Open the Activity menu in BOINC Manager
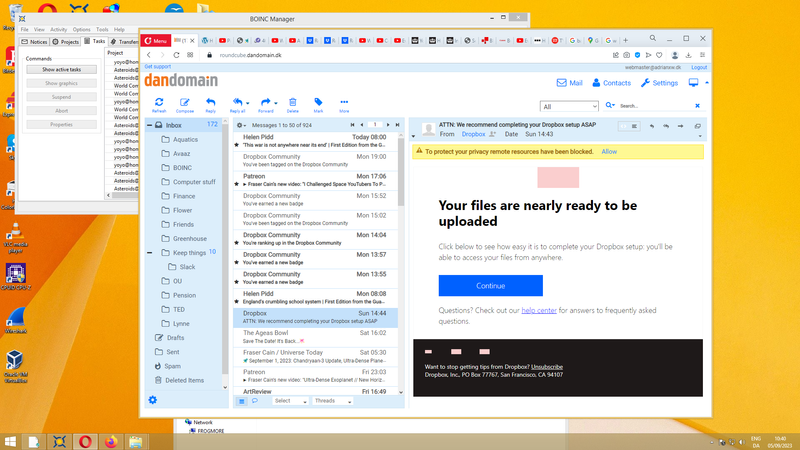This screenshot has height=450, width=800. [58, 30]
